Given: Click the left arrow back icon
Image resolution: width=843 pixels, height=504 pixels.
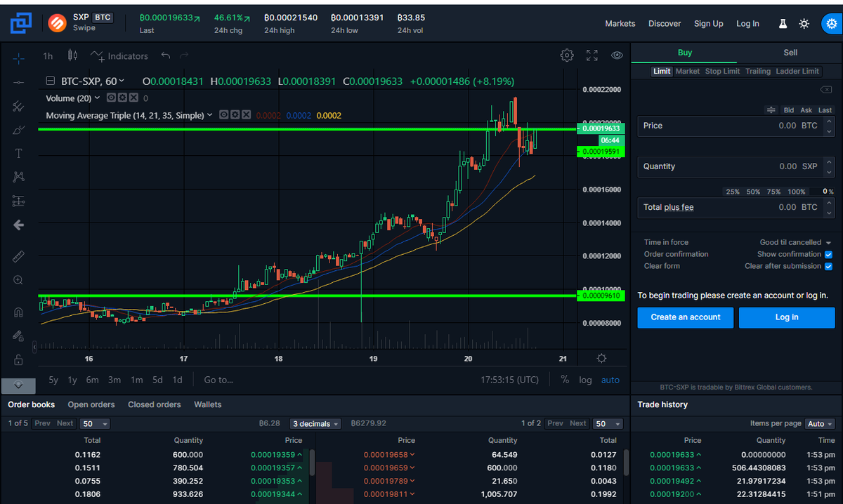Looking at the screenshot, I should pyautogui.click(x=19, y=225).
